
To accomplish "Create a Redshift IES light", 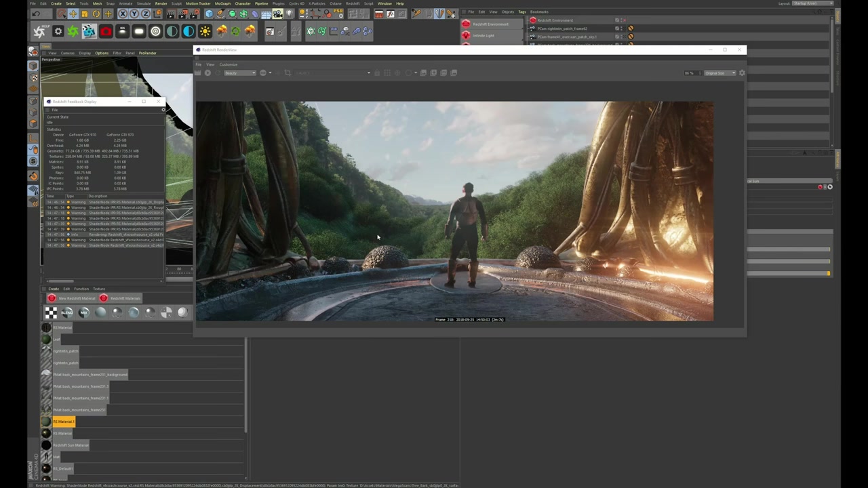I will pyautogui.click(x=122, y=31).
